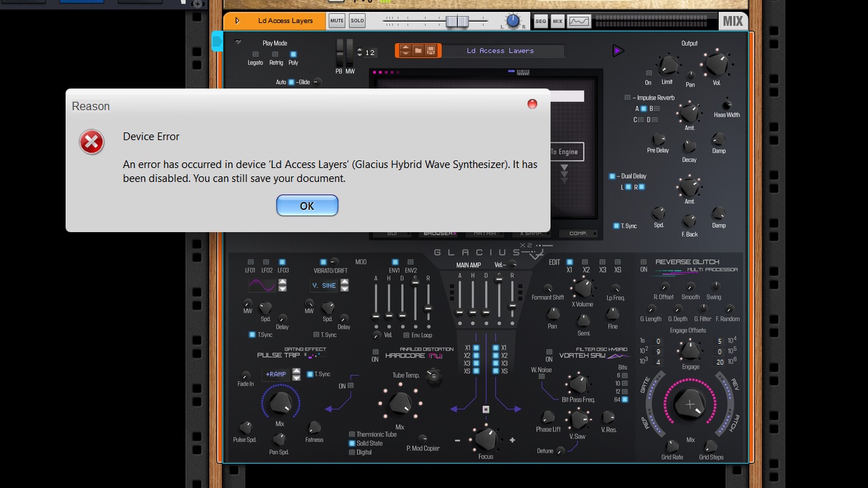Click the delay F.Back knob
The image size is (868, 488).
click(689, 221)
